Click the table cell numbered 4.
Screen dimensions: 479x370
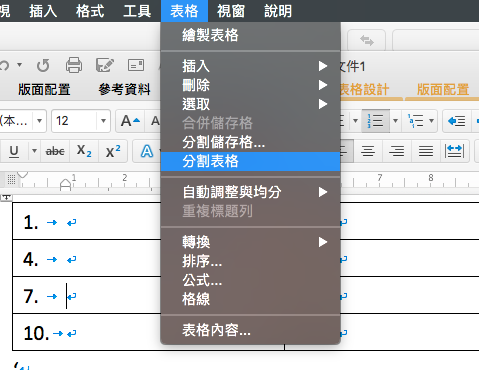87,258
